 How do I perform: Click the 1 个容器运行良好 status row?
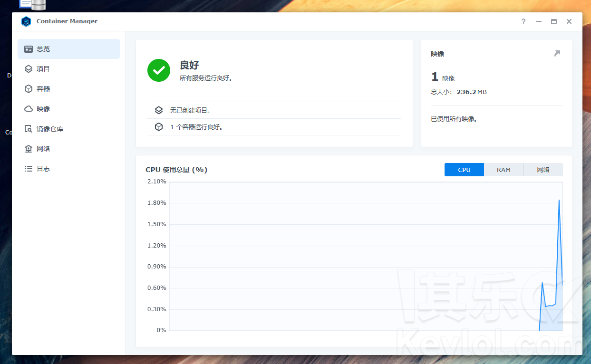(196, 127)
